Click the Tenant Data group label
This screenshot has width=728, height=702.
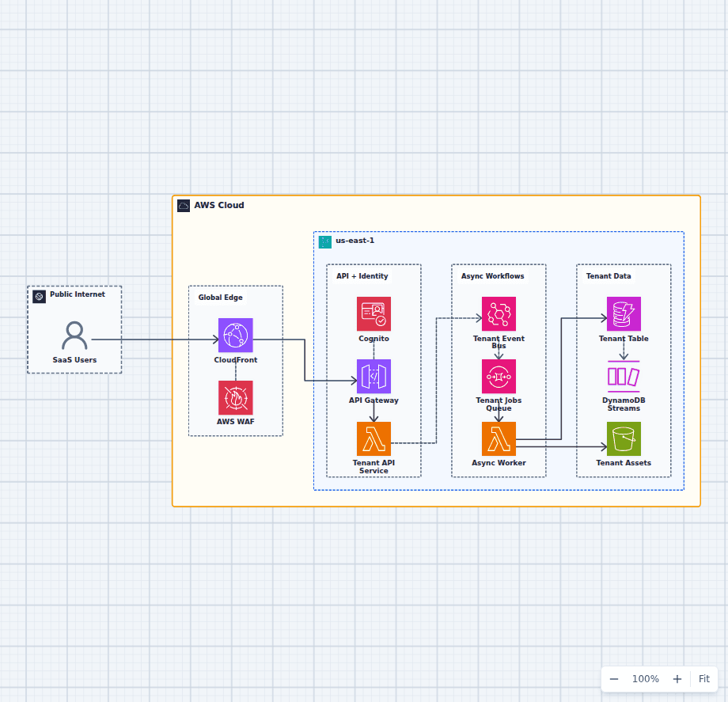point(609,275)
